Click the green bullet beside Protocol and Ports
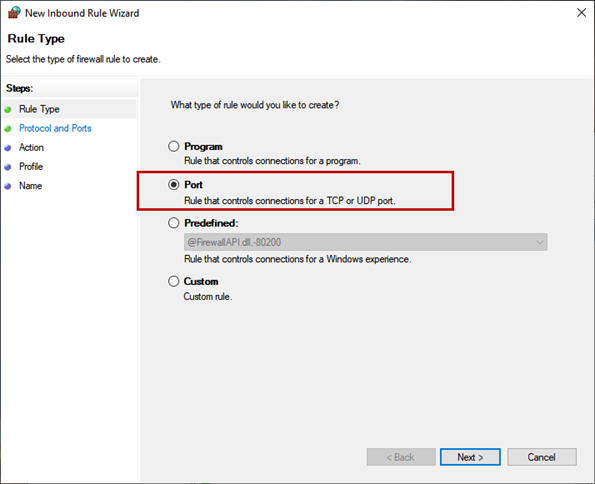 click(8, 129)
